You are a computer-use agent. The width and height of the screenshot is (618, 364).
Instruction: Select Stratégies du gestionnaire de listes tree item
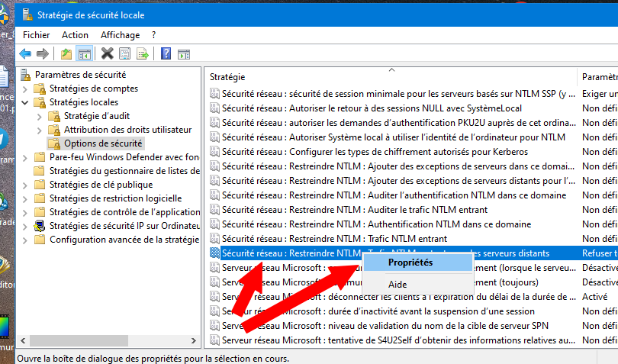point(124,171)
